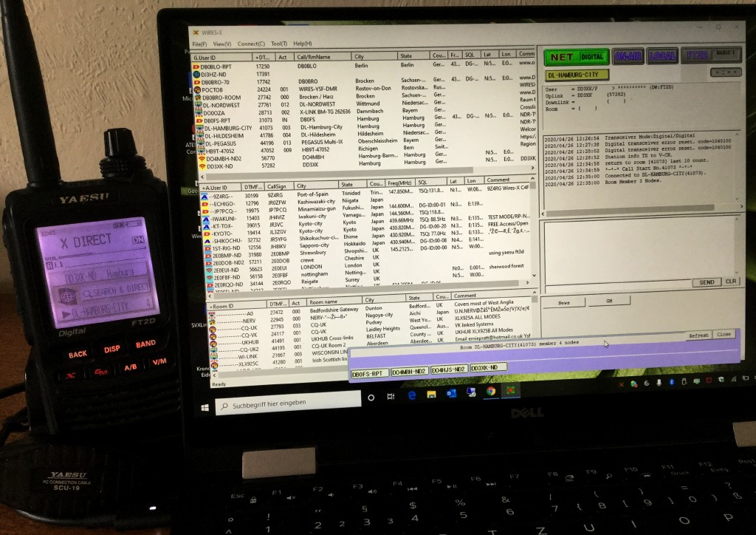Select the DL-Hildesheim room name cell

tap(318, 134)
